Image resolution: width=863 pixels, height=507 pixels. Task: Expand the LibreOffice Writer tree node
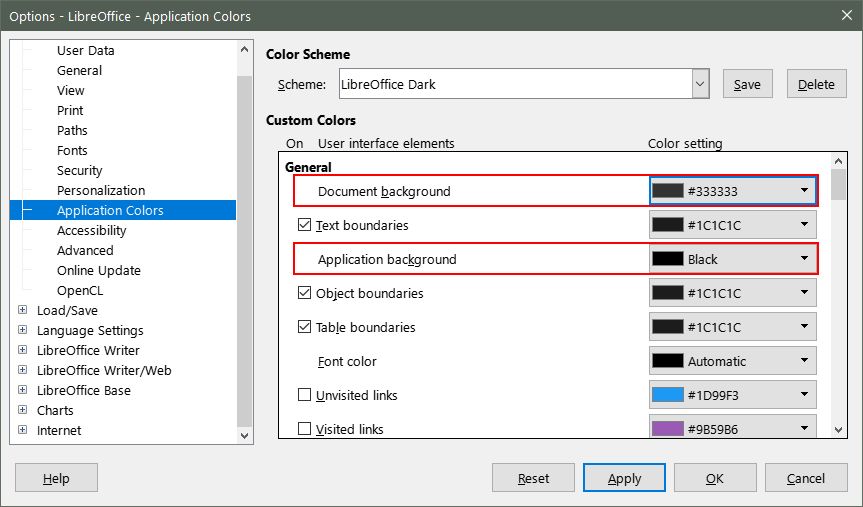pos(23,350)
